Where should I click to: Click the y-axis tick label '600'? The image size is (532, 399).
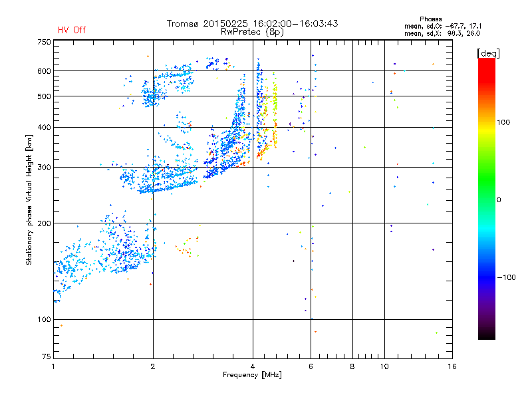coord(44,71)
